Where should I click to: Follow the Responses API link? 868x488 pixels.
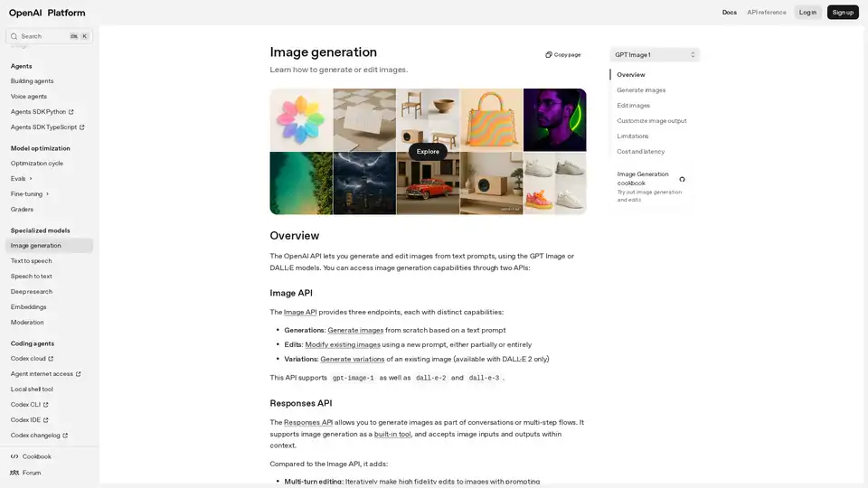pyautogui.click(x=308, y=422)
